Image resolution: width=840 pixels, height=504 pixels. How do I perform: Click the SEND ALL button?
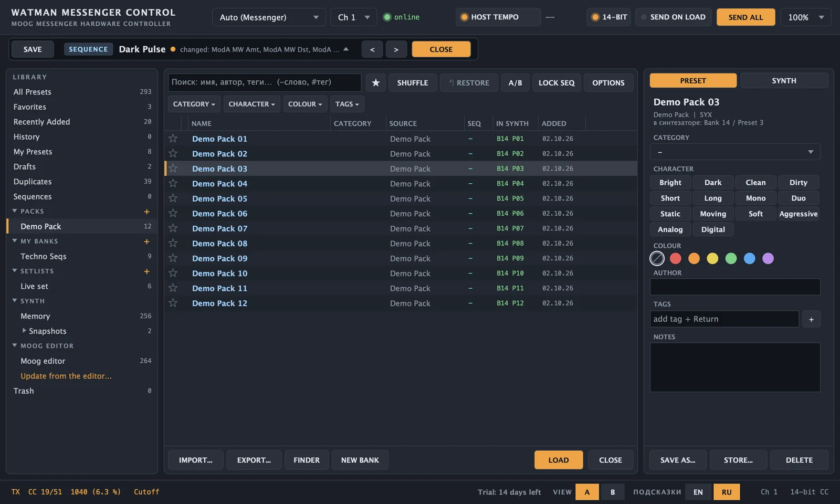[x=745, y=17]
